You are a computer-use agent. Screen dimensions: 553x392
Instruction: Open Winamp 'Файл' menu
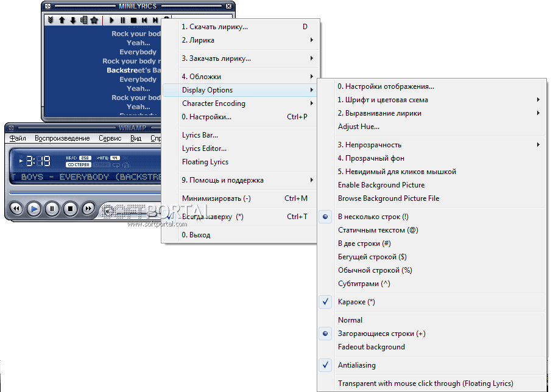click(18, 138)
